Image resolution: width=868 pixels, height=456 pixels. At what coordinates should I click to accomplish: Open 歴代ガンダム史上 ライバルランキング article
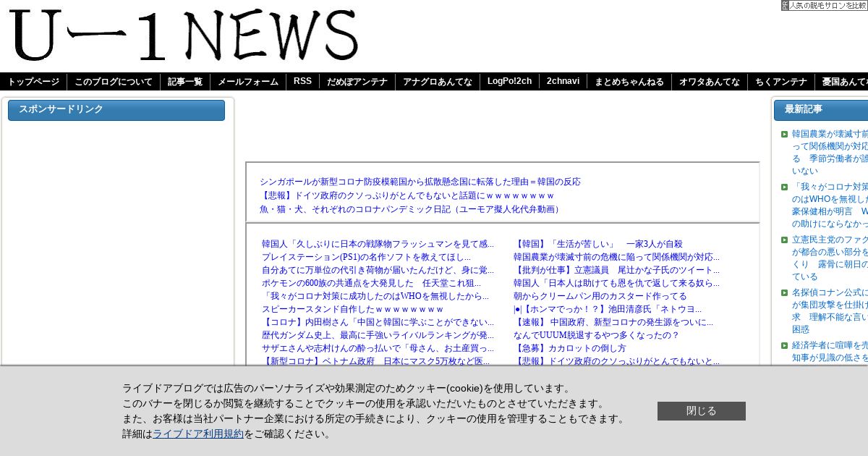pyautogui.click(x=378, y=335)
